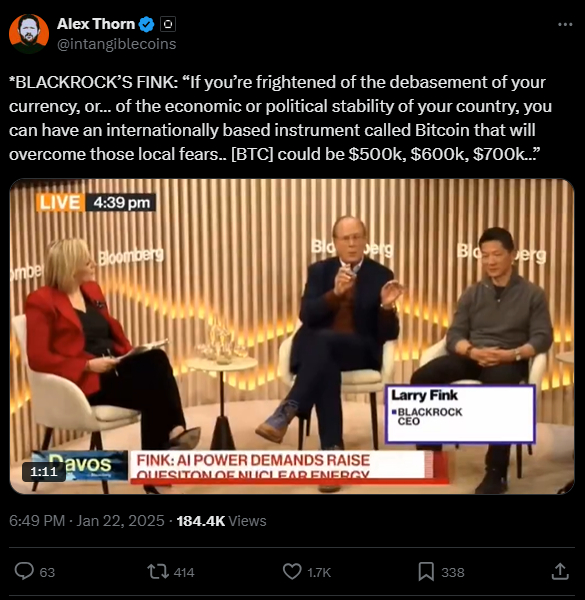Play the Larry Fink Davos video
585x600 pixels.
tap(292, 336)
